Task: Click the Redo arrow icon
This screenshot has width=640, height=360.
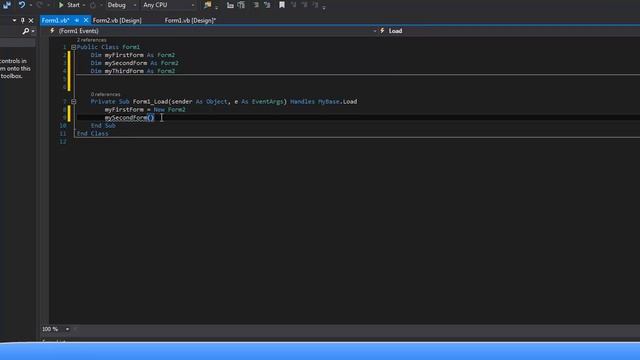Action: tap(40, 5)
